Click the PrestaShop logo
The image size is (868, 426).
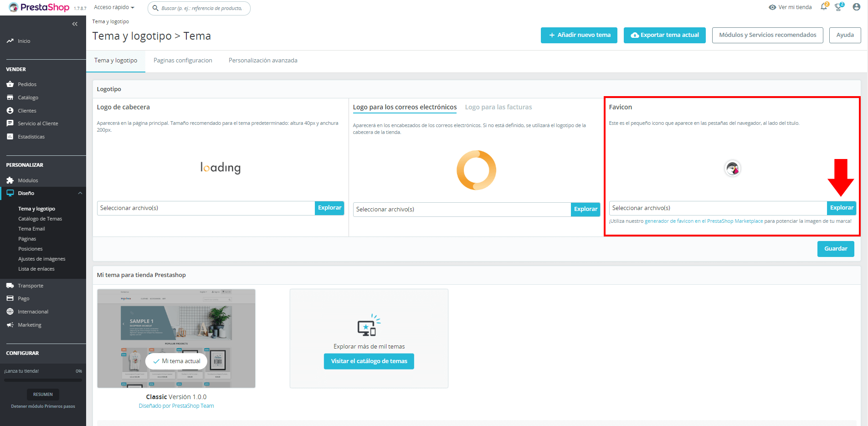[x=39, y=7]
